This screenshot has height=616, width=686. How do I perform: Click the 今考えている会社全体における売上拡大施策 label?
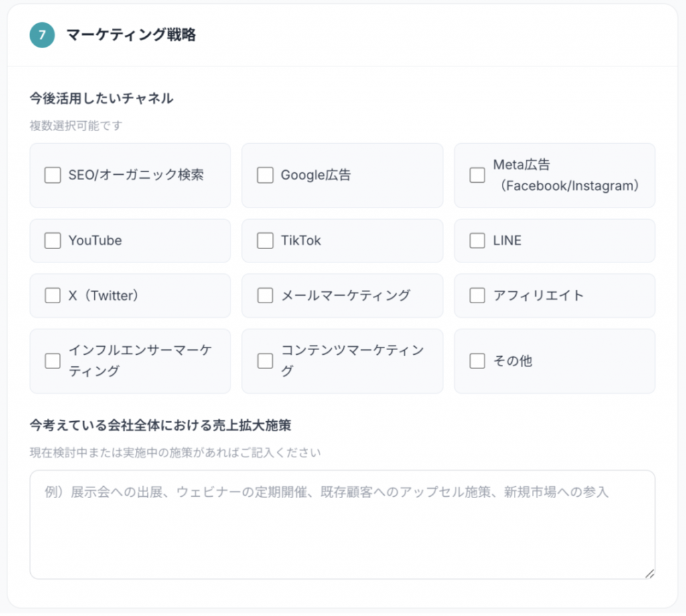pos(160,425)
